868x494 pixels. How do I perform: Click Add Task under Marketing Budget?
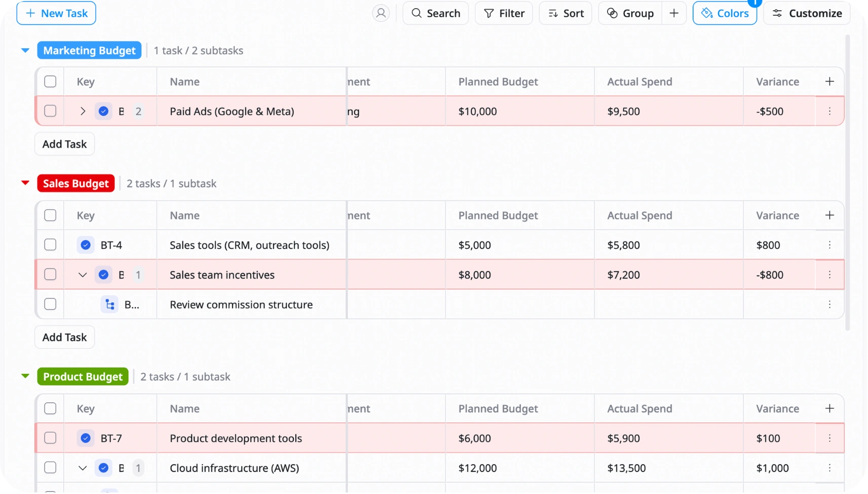(64, 144)
